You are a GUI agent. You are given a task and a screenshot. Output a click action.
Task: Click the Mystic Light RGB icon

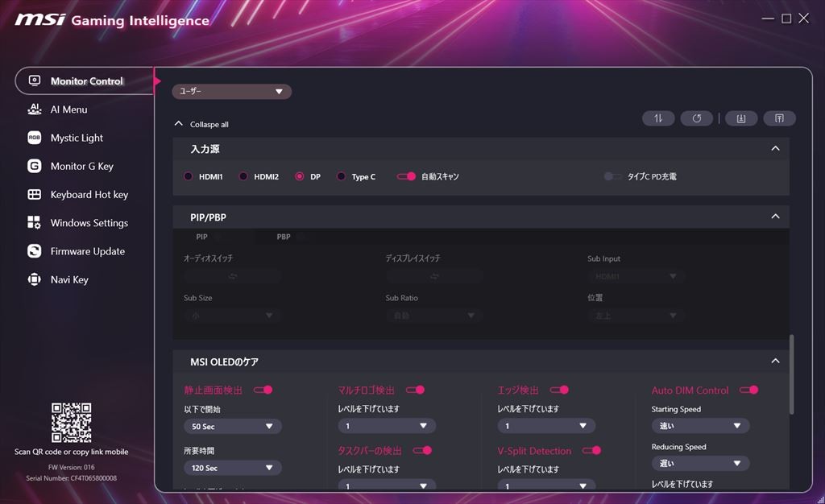pyautogui.click(x=34, y=137)
